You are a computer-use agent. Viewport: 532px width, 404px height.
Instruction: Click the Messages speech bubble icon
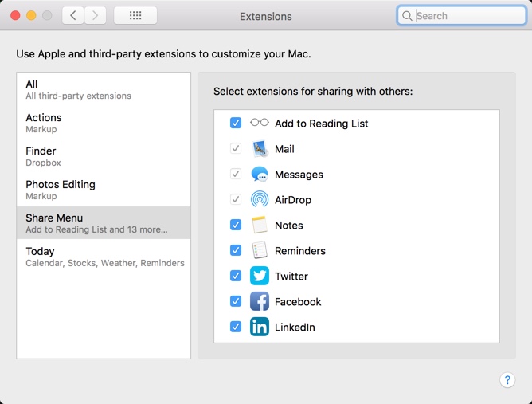(x=260, y=175)
